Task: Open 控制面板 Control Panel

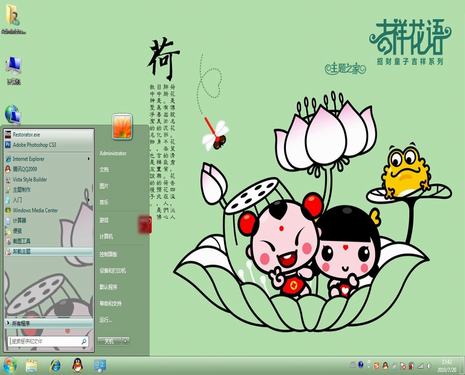Action: pyautogui.click(x=108, y=254)
